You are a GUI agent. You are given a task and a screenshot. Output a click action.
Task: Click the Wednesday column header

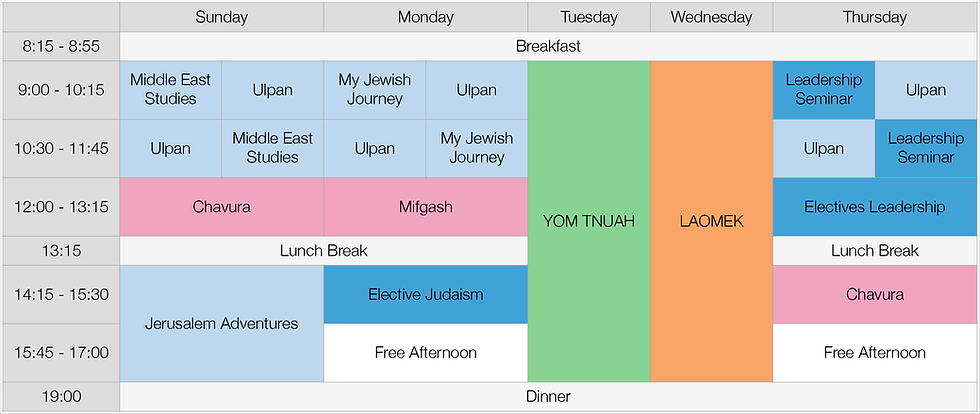711,17
